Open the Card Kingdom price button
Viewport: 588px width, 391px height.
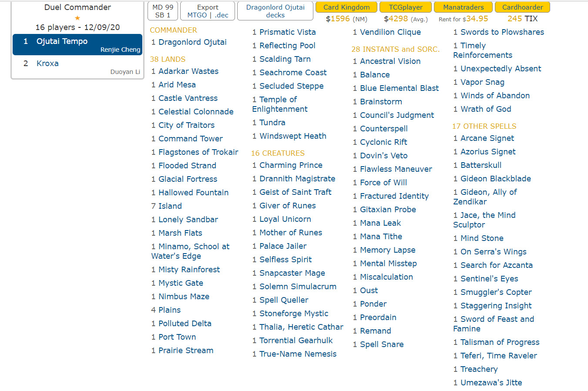coord(346,7)
